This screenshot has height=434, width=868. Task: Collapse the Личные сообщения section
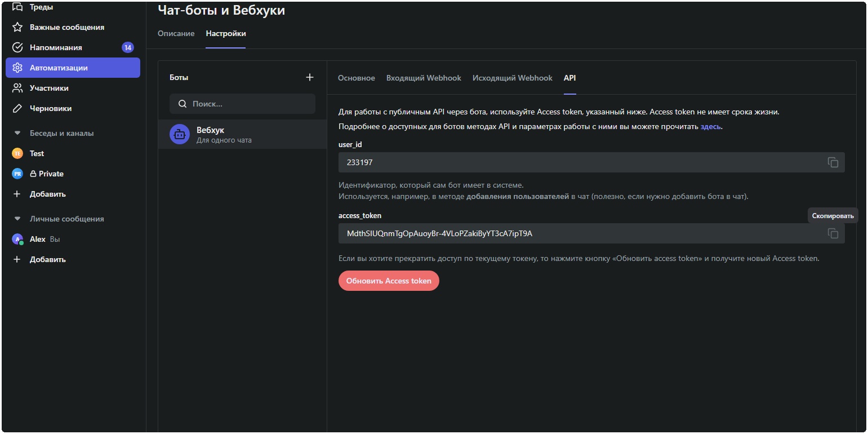17,219
